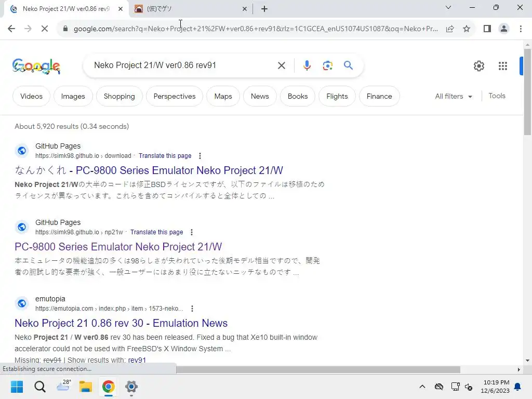Screen dimensions: 532x399
Task: Show results with rev91 link
Action: pyautogui.click(x=137, y=360)
